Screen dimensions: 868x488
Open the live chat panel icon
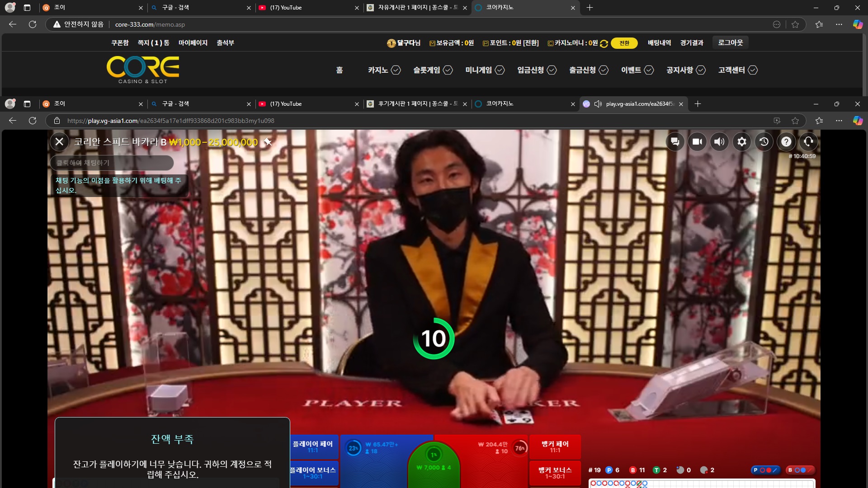pos(675,142)
